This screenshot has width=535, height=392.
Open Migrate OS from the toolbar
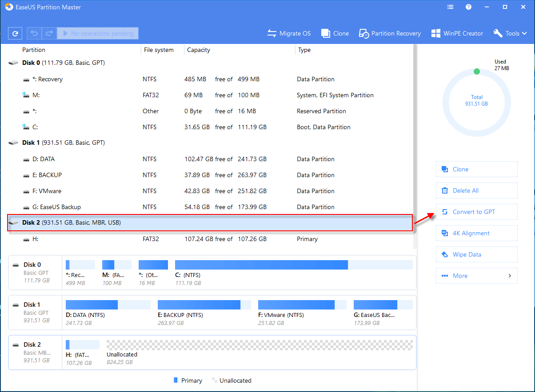289,33
